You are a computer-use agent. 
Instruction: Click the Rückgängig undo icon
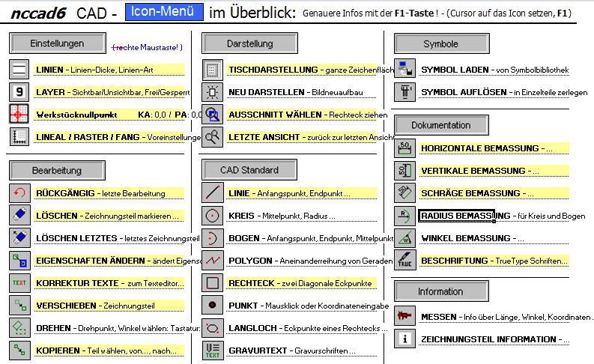[19, 193]
